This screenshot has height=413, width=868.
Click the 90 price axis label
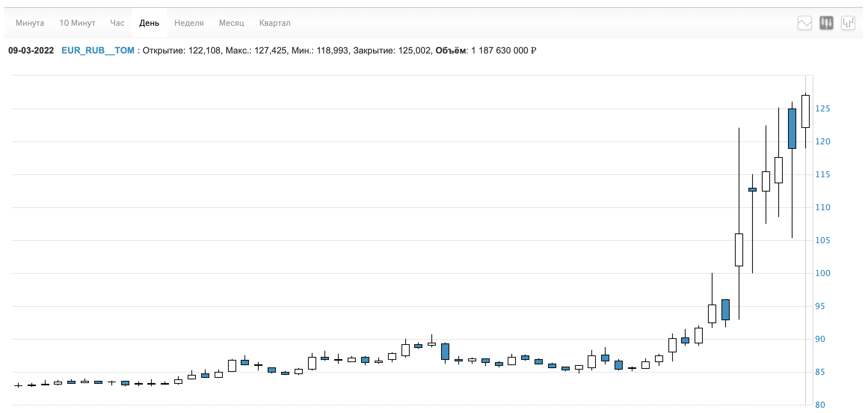pos(820,339)
